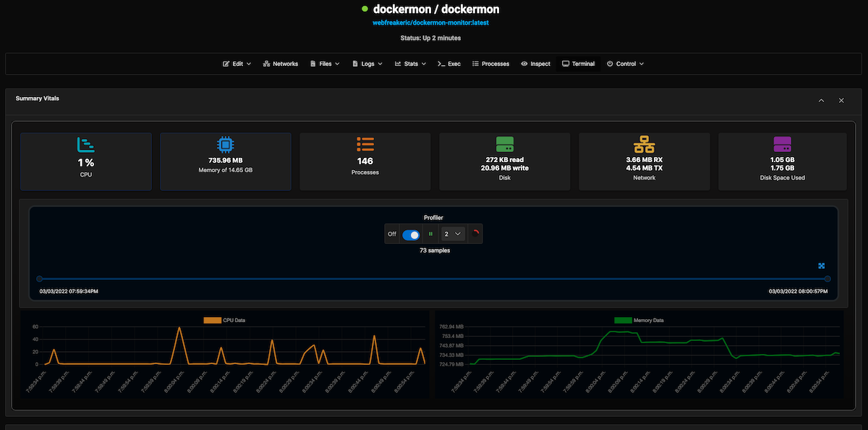
Task: Click the highest peak in the CPU chart
Action: [x=179, y=328]
